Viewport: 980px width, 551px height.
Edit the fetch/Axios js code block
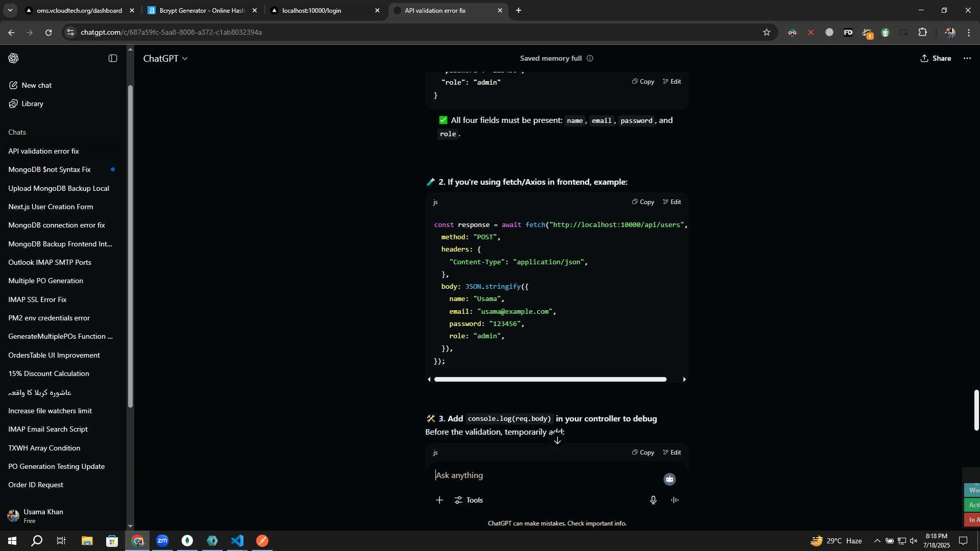(x=672, y=202)
